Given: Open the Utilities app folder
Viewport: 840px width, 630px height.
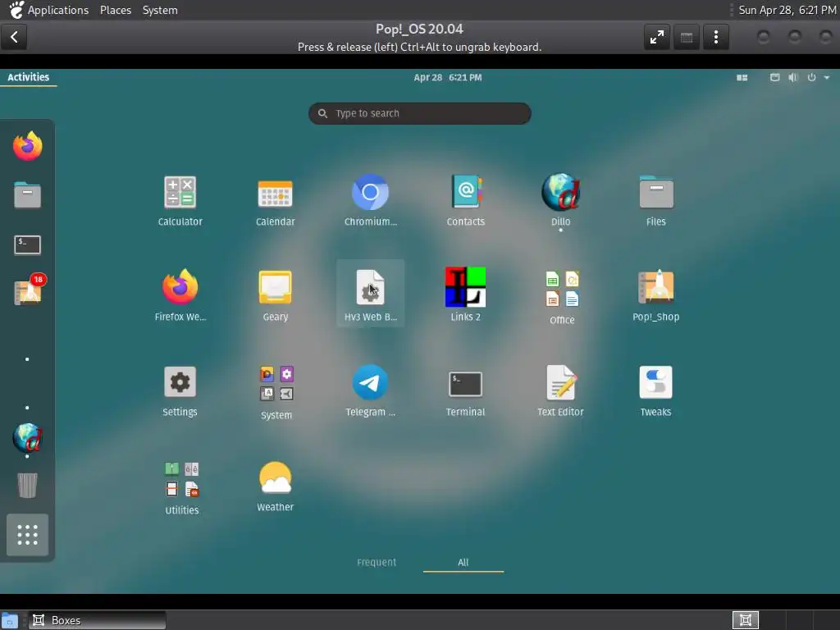Looking at the screenshot, I should [181, 488].
